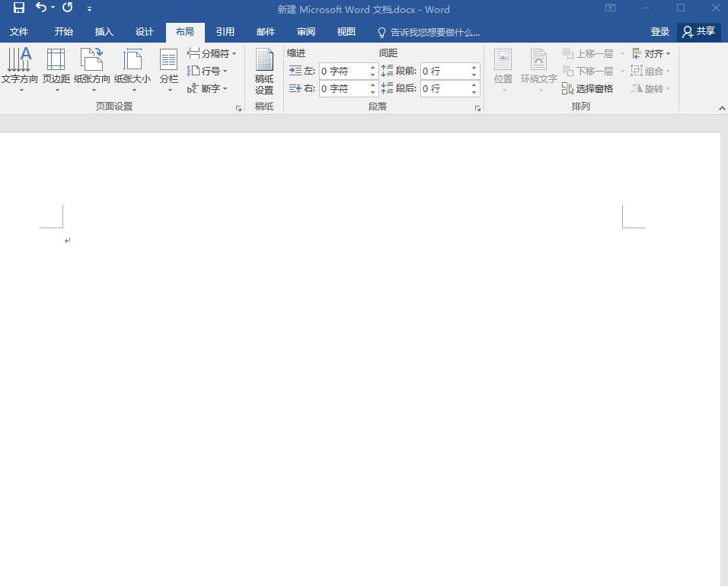Image resolution: width=728 pixels, height=586 pixels.
Task: Click the Save icon on quick access toolbar
Action: pos(18,8)
